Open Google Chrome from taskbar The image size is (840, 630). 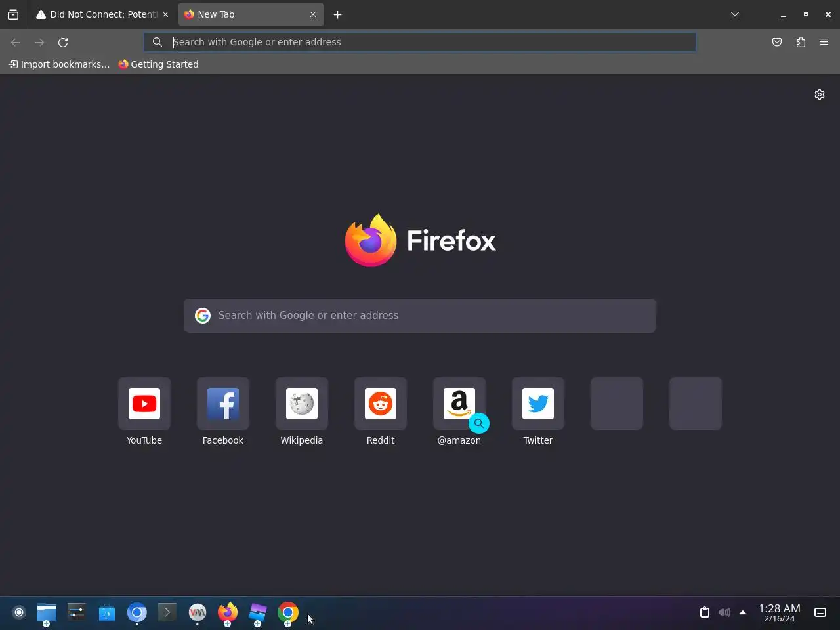coord(288,613)
